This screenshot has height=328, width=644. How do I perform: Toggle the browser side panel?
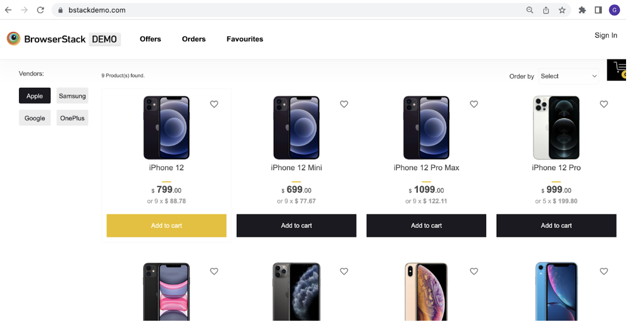[x=598, y=10]
